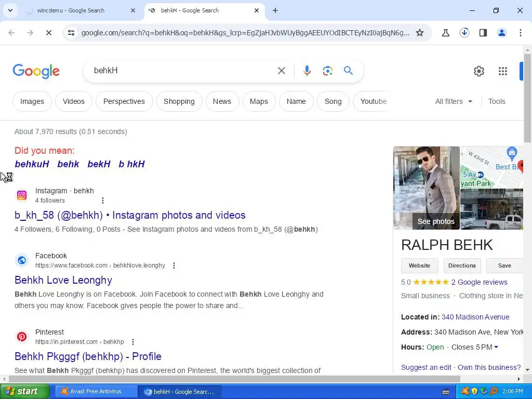Screen dimensions: 532x399
Task: Open more options for Facebook result
Action: pos(174,265)
